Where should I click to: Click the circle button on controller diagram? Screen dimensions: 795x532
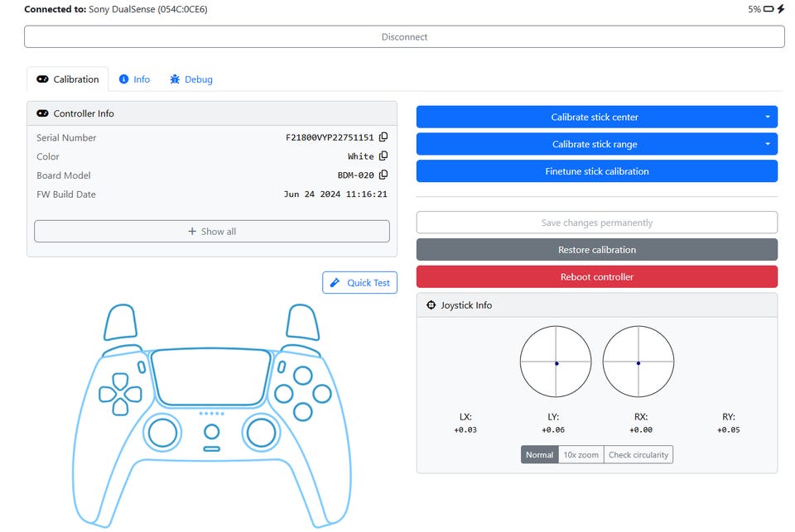point(322,394)
